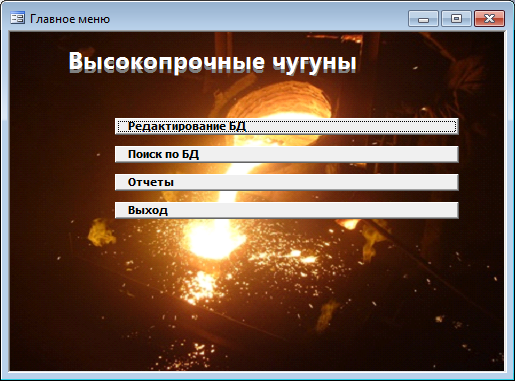
Task: Open the Отчеты reports menu
Action: point(287,182)
